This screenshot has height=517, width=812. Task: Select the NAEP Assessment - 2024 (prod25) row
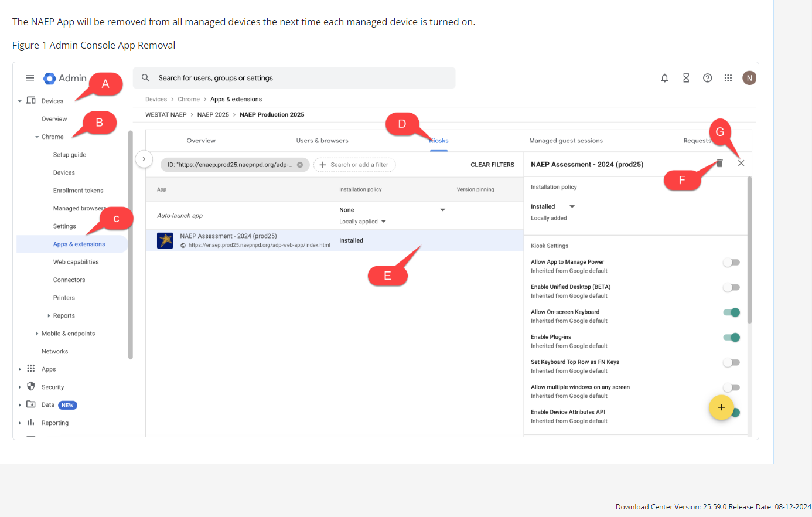coord(334,240)
